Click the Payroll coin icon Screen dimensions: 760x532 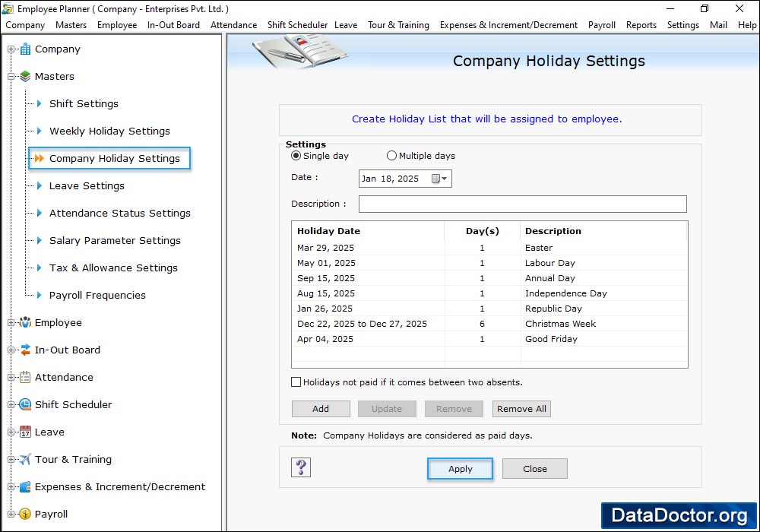click(x=25, y=514)
